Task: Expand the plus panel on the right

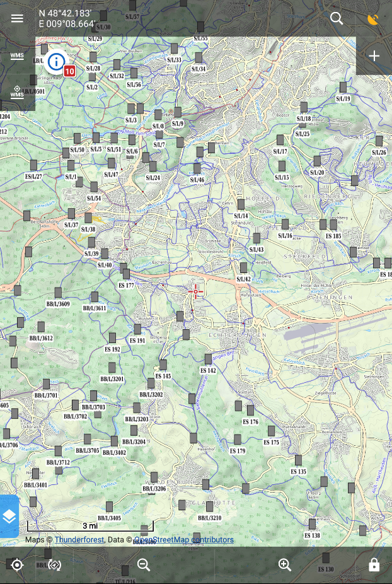Action: point(374,56)
